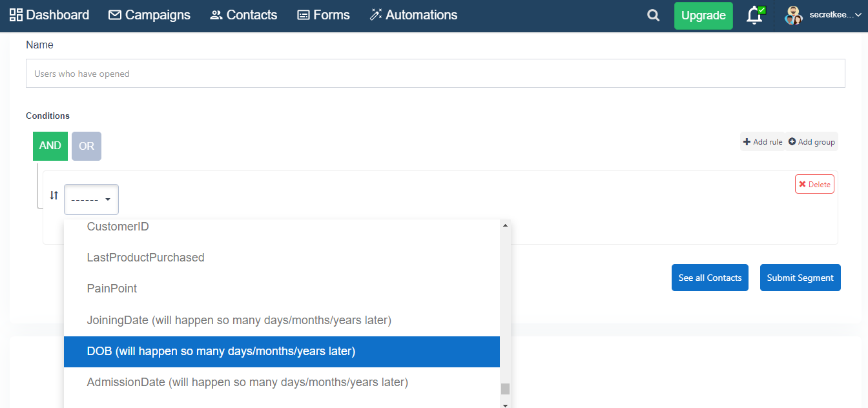Select the OR condition toggle
Screen dimensions: 868x408
click(x=87, y=146)
